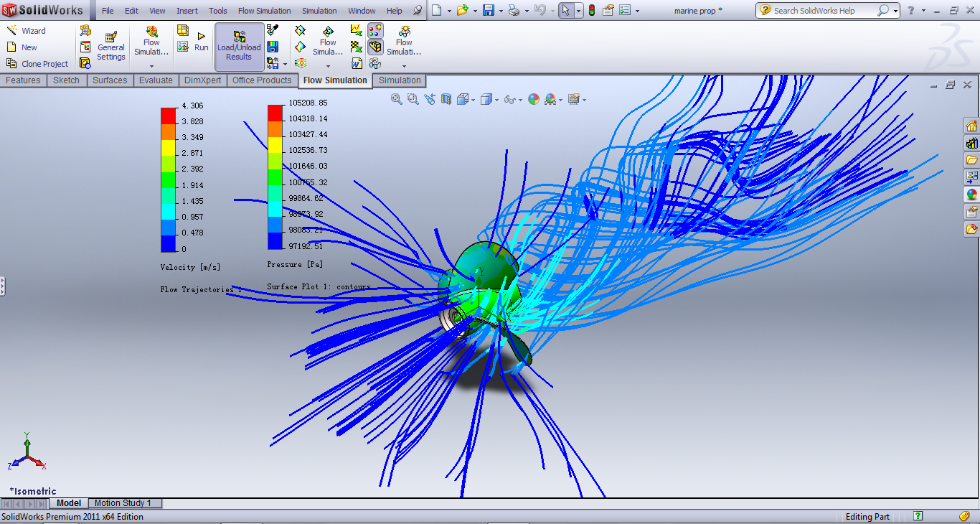
Task: Toggle the colored dots display mode icon
Action: click(375, 30)
